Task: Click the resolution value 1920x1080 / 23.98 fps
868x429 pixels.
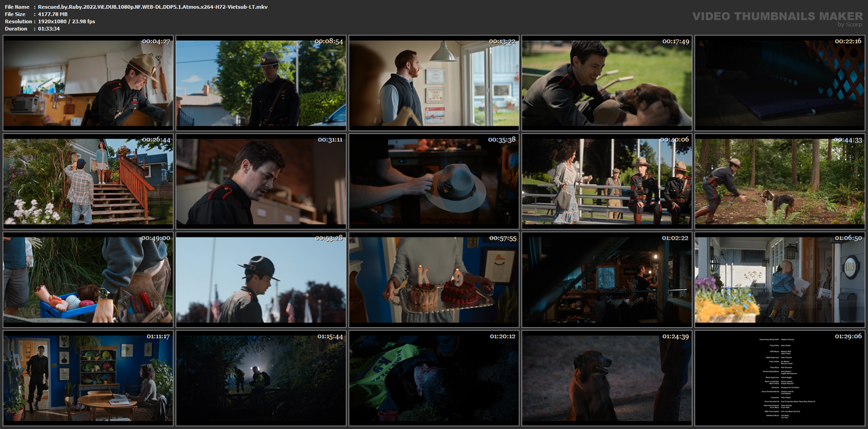Action: (66, 21)
